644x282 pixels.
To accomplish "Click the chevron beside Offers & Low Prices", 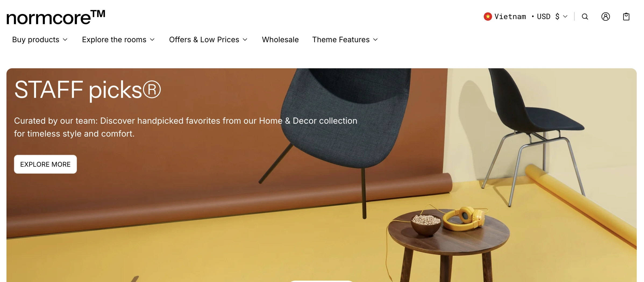I will click(245, 40).
